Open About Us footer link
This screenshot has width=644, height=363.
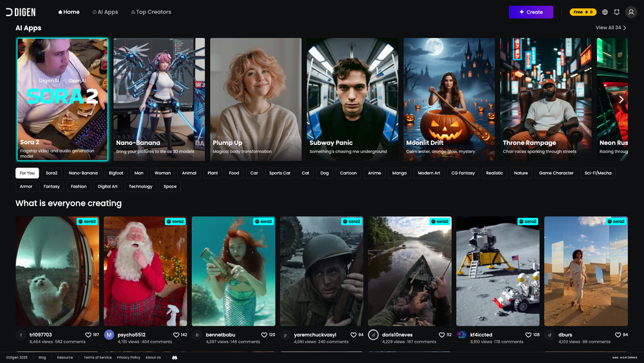tap(153, 358)
